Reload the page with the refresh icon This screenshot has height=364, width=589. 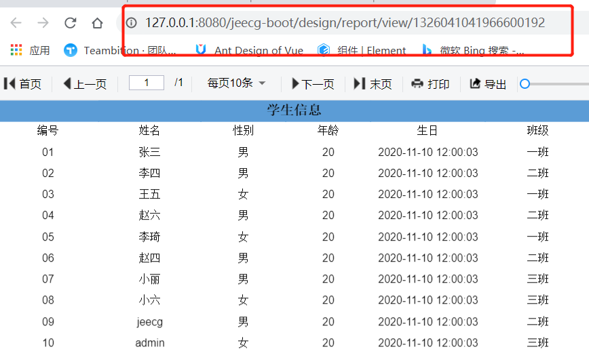click(71, 23)
